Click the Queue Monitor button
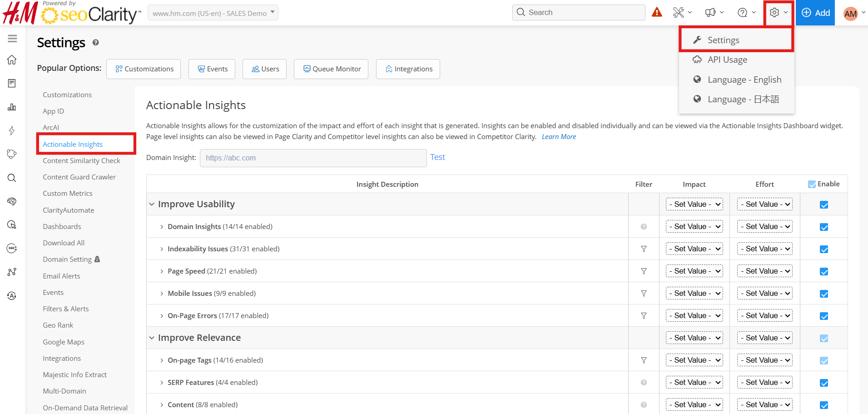The image size is (868, 414). (x=331, y=69)
